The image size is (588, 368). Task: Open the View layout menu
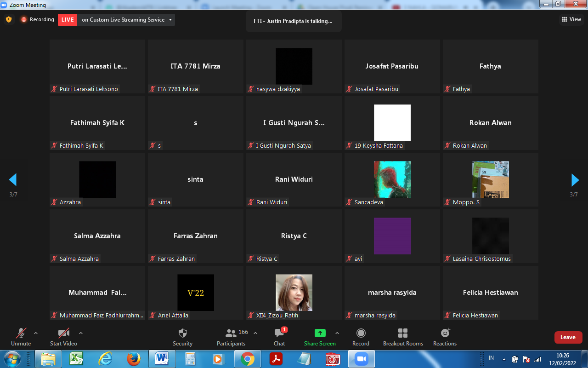[x=571, y=19]
